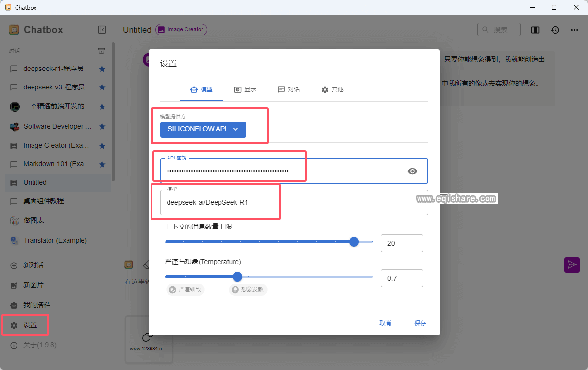Click the split-view panel icon near search

(x=535, y=30)
